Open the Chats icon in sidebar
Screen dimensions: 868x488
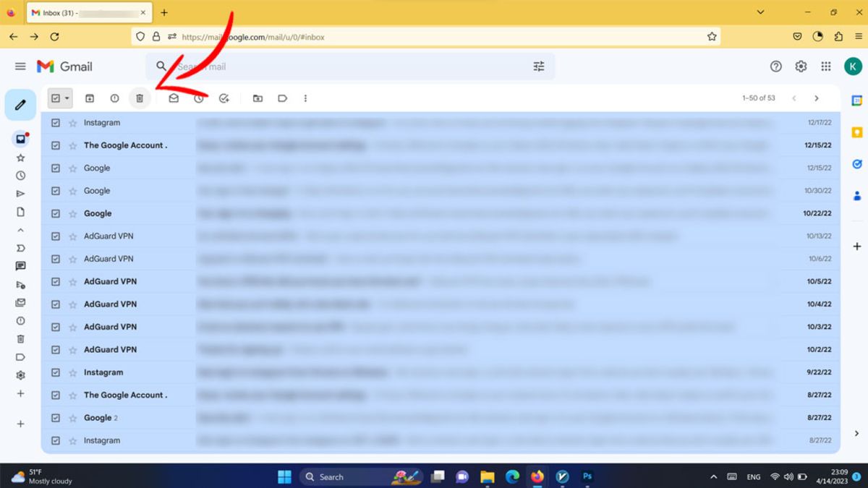tap(20, 266)
